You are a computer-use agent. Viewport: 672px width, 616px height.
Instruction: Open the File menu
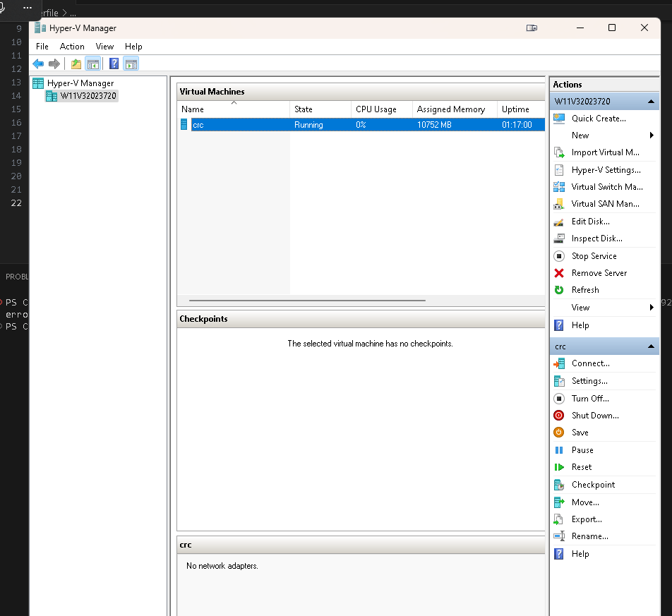click(x=42, y=47)
